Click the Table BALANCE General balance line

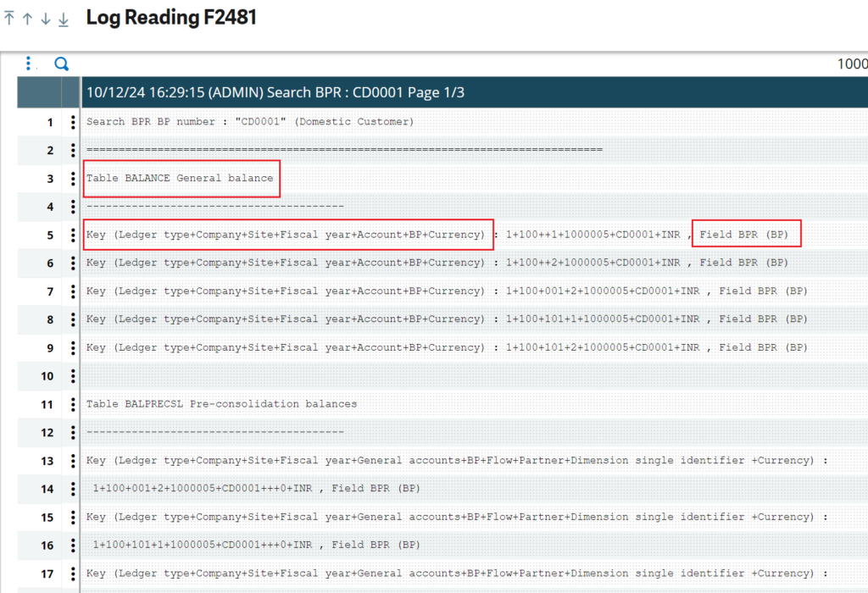180,179
